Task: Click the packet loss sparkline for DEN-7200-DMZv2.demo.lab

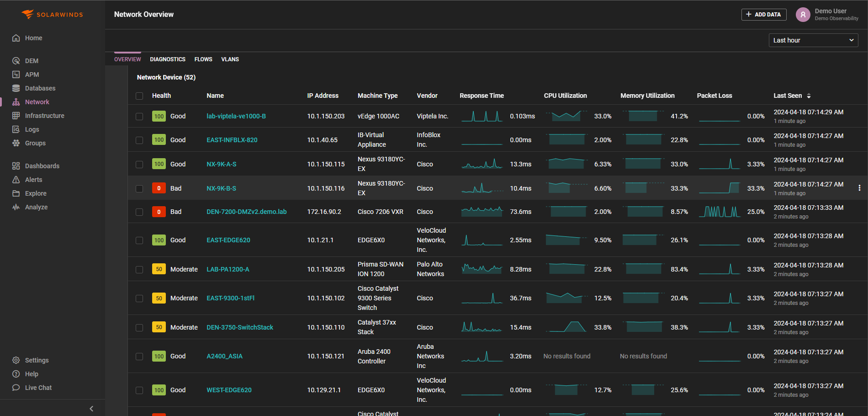Action: point(720,212)
